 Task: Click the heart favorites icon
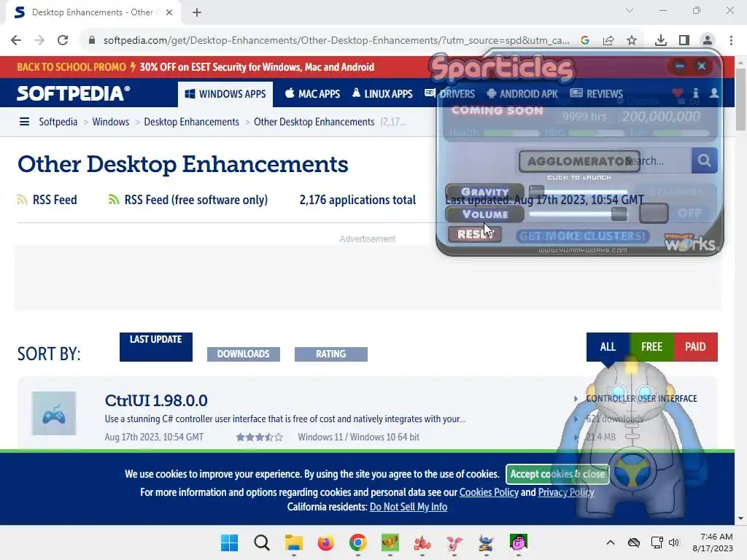pyautogui.click(x=678, y=93)
